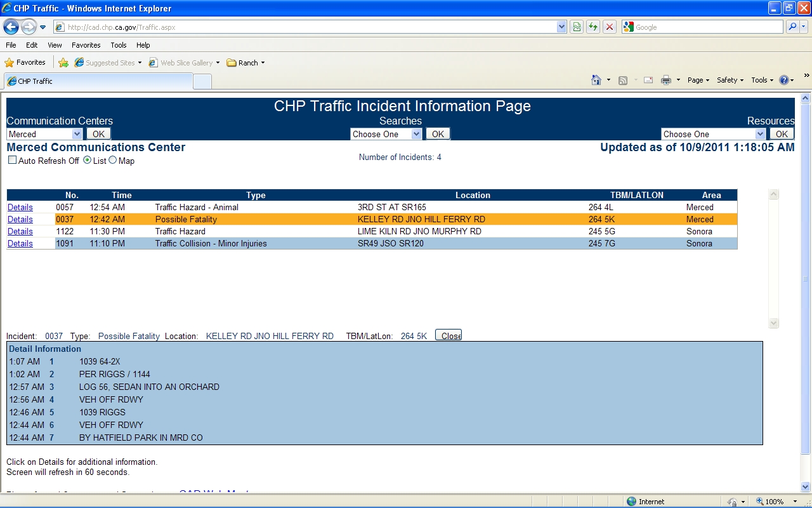
Task: Open the View menu
Action: point(55,45)
